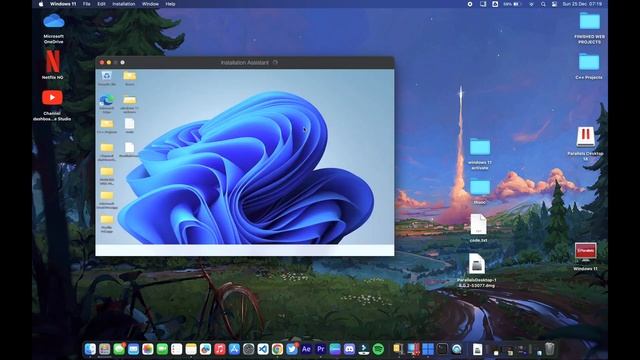
Task: Open Visual Studio Code from the Dock
Action: point(263,349)
